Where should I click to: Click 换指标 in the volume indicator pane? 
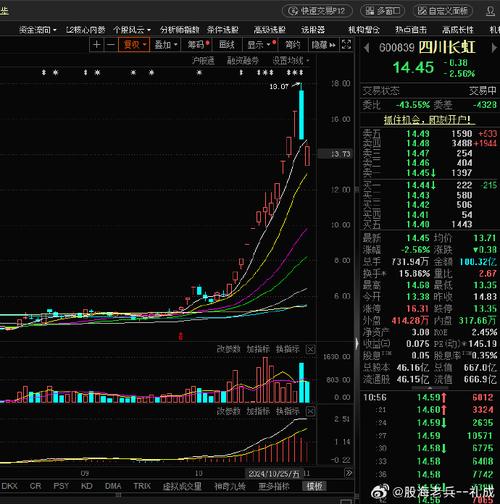(x=287, y=349)
